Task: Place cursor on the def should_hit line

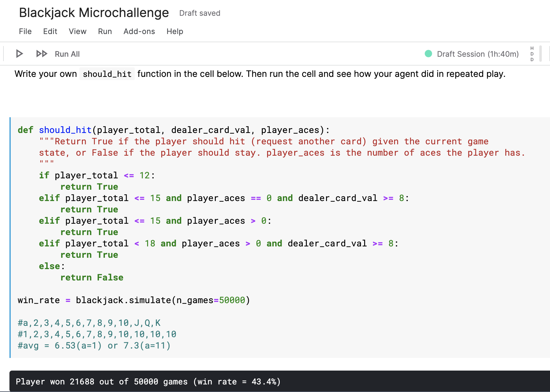Action: pyautogui.click(x=173, y=130)
